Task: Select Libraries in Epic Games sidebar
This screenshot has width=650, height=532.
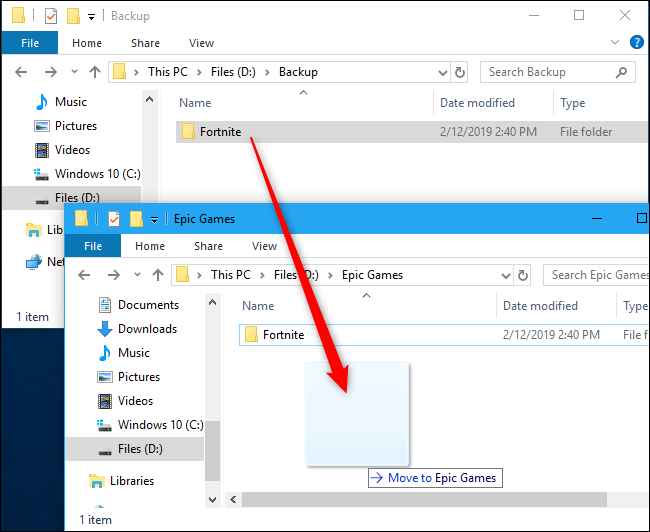Action: pyautogui.click(x=131, y=481)
